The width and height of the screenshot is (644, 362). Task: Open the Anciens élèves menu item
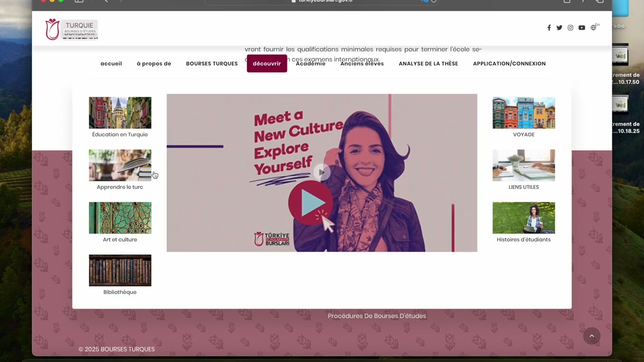tap(362, 64)
